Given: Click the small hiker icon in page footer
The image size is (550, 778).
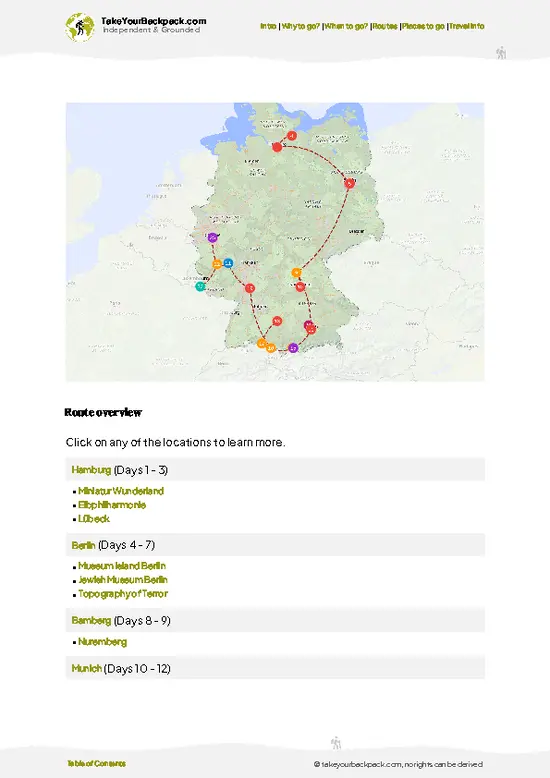Looking at the screenshot, I should 336,743.
